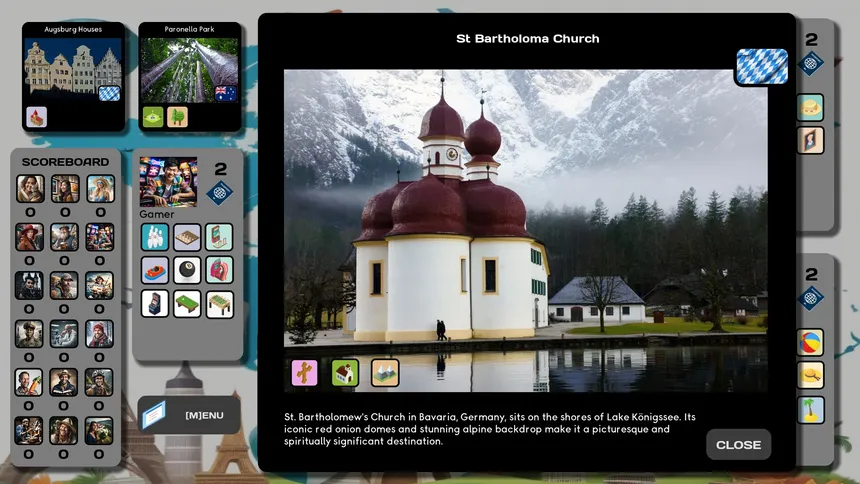Click the framed portrait painting icon
Viewport: 860px width, 484px height.
pos(810,140)
